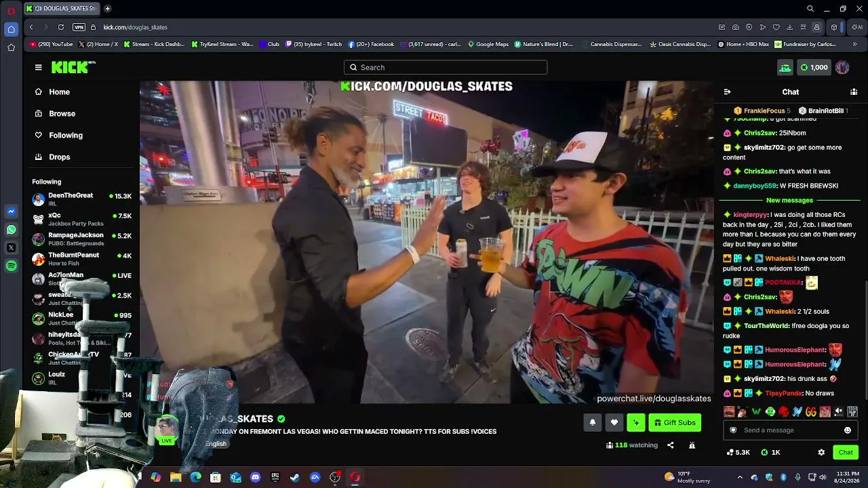This screenshot has width=868, height=488.
Task: Toggle the Kick sidebar hamburger menu
Action: (39, 67)
